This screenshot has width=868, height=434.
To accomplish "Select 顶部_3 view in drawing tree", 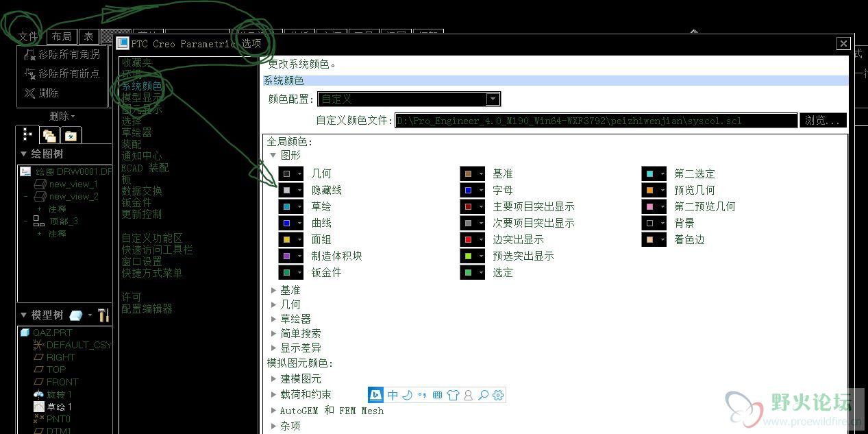I will point(55,221).
